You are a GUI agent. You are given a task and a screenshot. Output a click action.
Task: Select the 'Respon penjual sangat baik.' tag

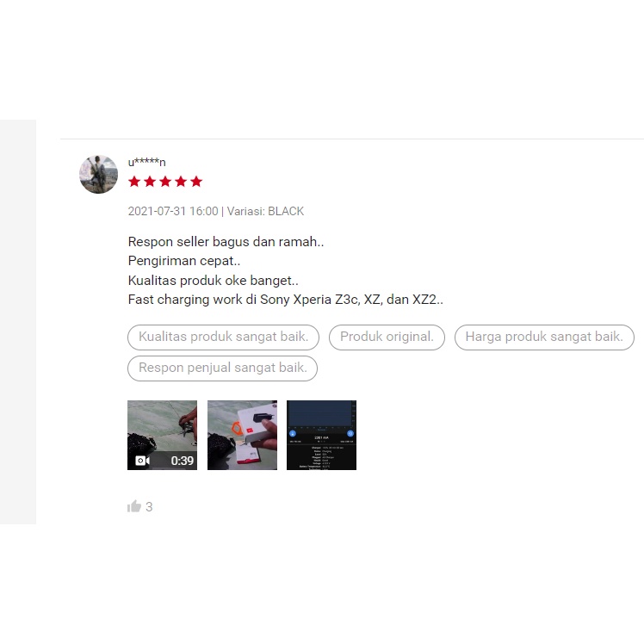coord(223,368)
